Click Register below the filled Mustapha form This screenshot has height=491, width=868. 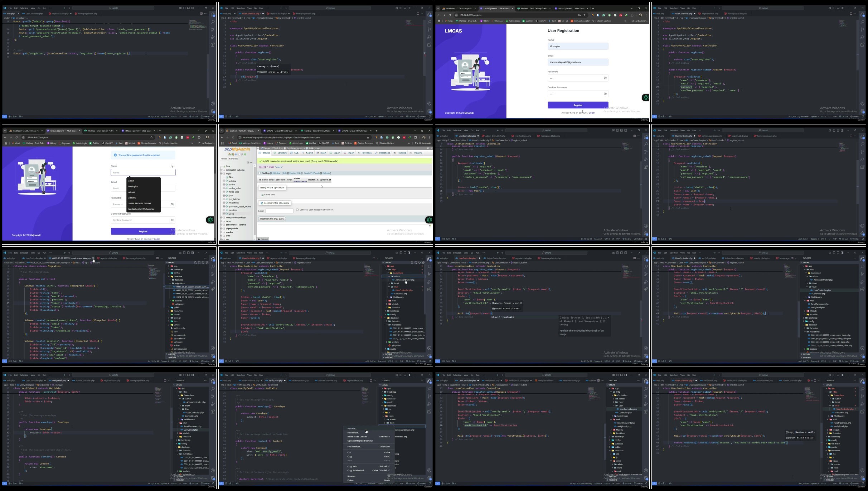578,105
